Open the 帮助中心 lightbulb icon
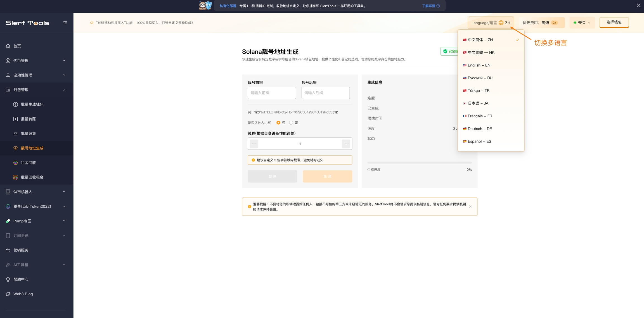The image size is (644, 318). tap(8, 279)
